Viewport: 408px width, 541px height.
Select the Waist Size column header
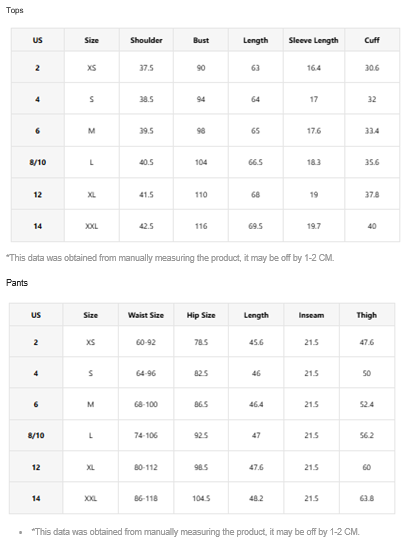coord(146,315)
